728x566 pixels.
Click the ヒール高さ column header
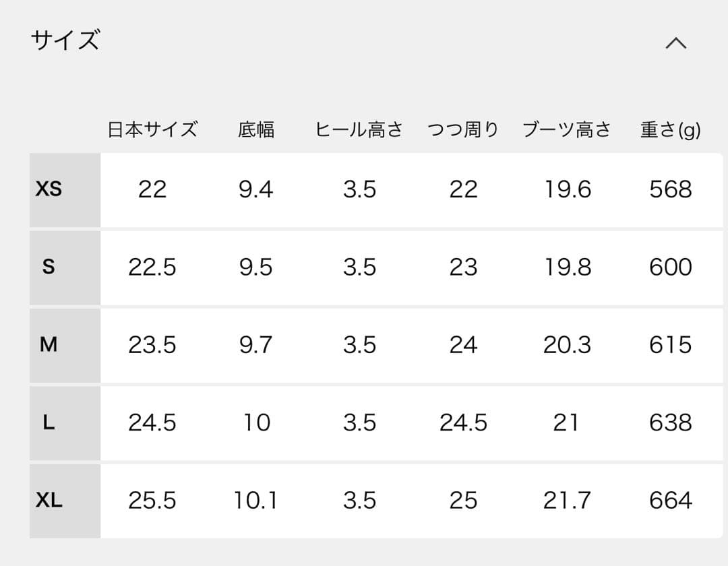point(359,129)
